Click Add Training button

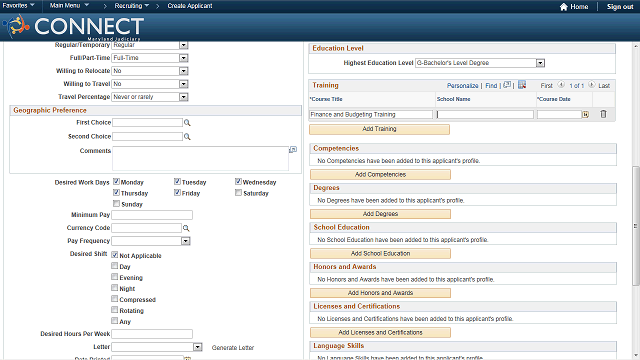(x=380, y=129)
